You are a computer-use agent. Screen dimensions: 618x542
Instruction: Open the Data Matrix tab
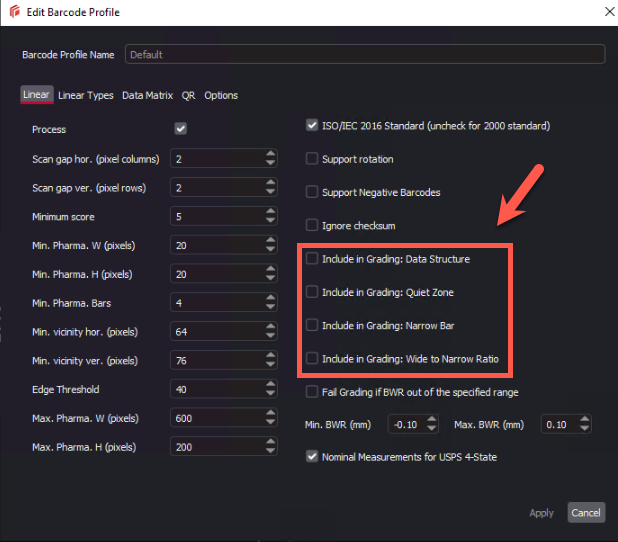(x=147, y=96)
